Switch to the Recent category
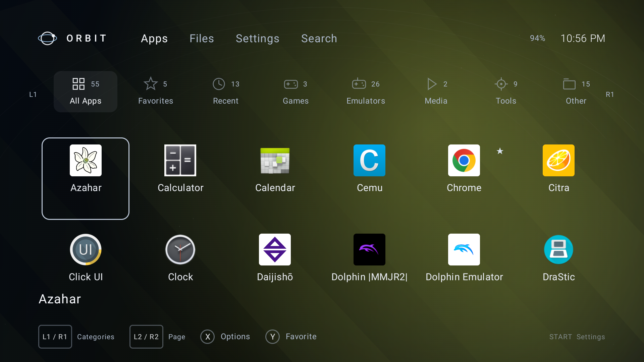The width and height of the screenshot is (644, 362). click(x=226, y=92)
